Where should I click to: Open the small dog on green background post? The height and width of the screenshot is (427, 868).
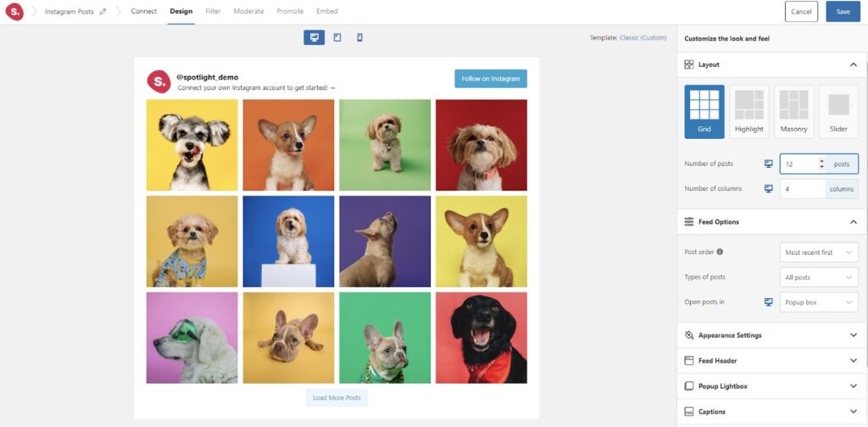click(x=385, y=145)
